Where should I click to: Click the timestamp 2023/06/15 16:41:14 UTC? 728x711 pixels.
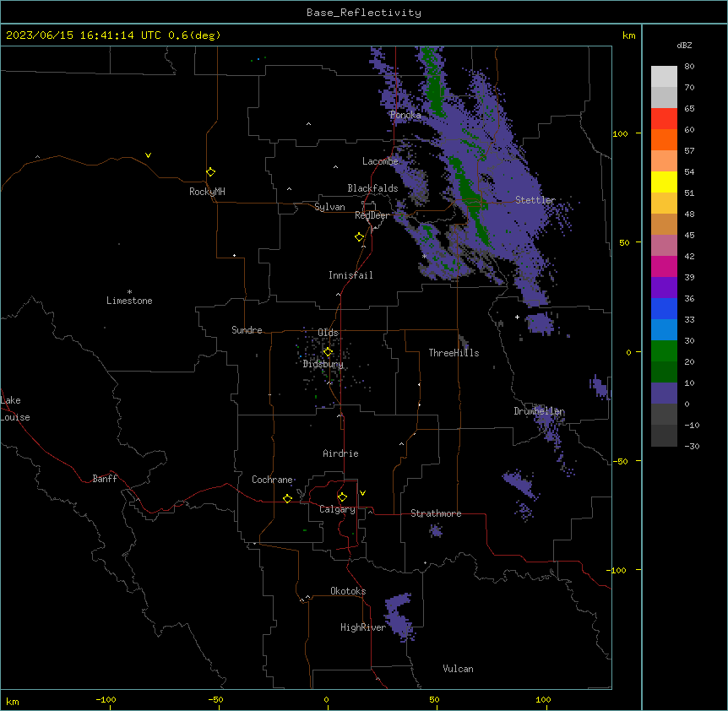click(x=83, y=35)
